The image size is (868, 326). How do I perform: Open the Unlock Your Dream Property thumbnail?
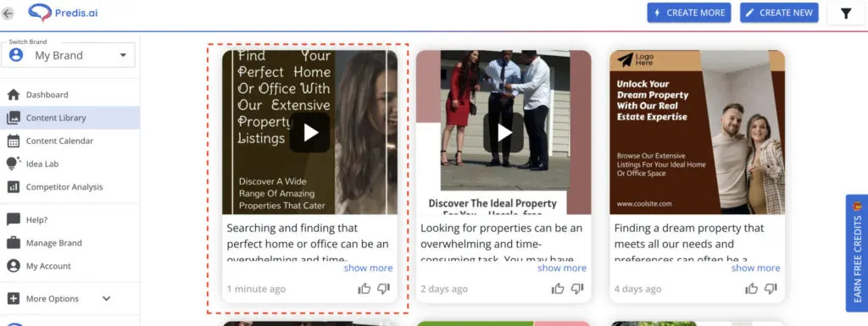[697, 132]
